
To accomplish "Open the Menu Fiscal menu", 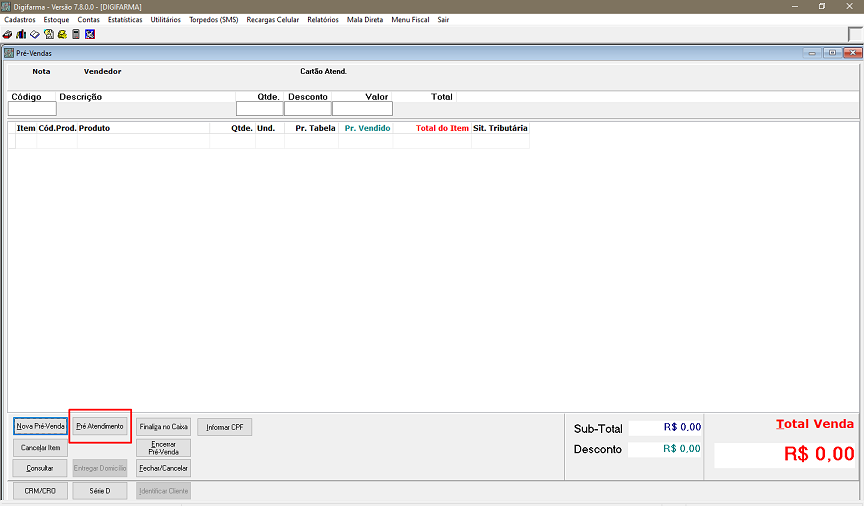I will pyautogui.click(x=410, y=20).
